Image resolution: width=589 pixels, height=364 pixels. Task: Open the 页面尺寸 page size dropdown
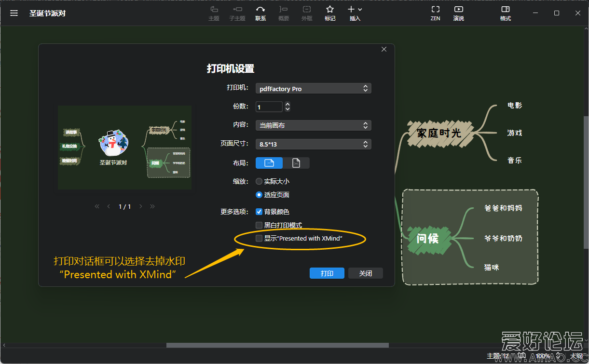(x=313, y=144)
